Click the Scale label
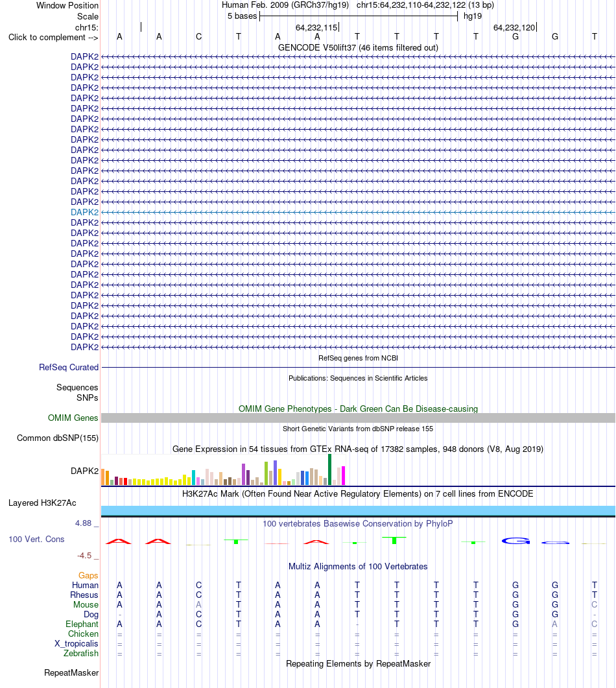The width and height of the screenshot is (616, 688). 88,16
